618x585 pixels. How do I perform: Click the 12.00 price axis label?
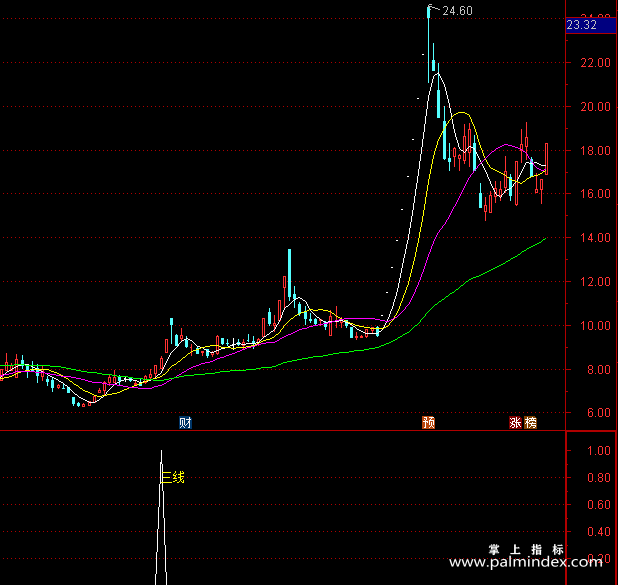pos(595,282)
